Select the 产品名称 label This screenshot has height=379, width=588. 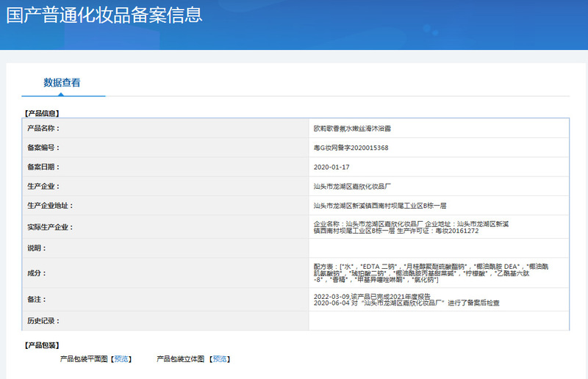pos(43,129)
